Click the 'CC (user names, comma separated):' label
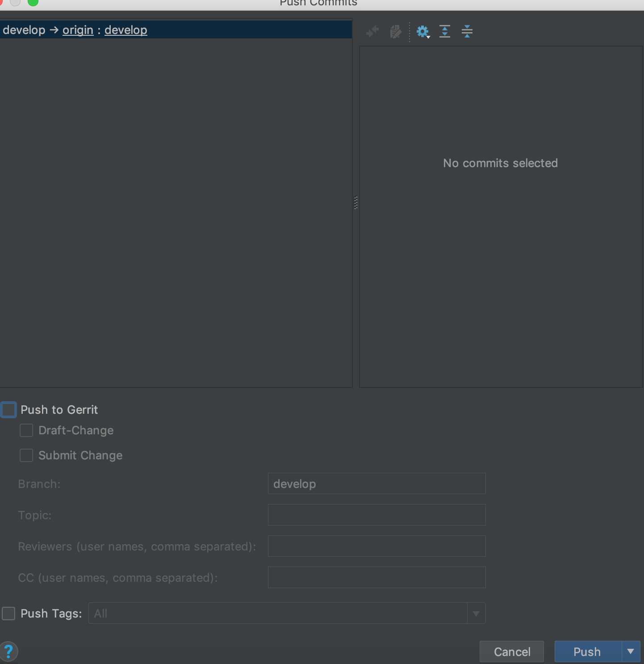 (x=118, y=578)
